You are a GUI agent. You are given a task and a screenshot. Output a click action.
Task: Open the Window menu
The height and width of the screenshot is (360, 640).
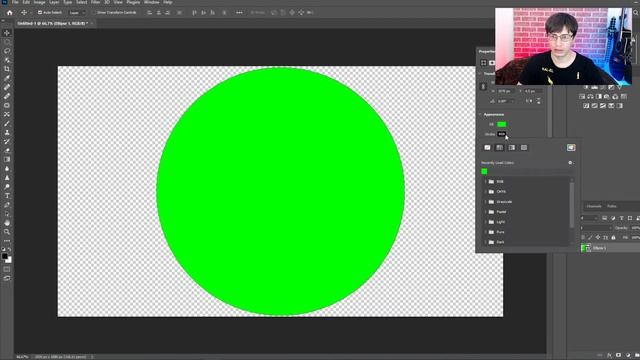151,2
